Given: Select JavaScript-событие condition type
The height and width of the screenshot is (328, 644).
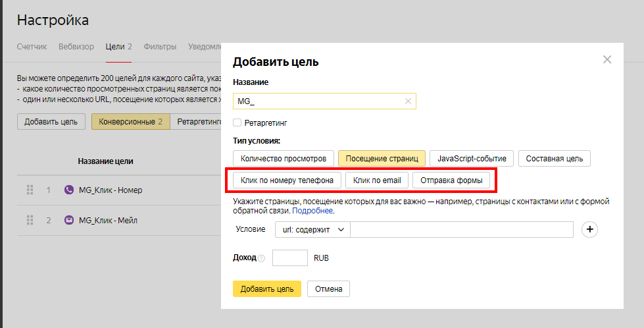Looking at the screenshot, I should pos(472,158).
